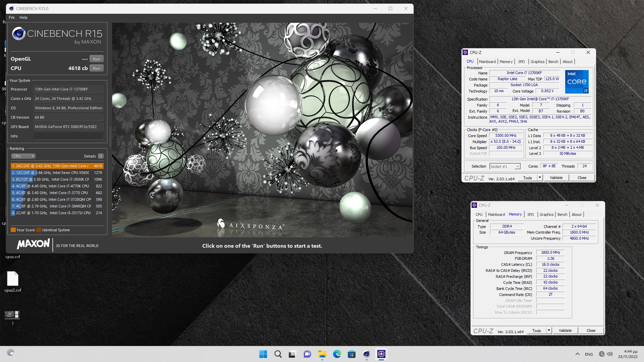
Task: Click the weather widget icon on taskbar
Action: (x=10, y=353)
